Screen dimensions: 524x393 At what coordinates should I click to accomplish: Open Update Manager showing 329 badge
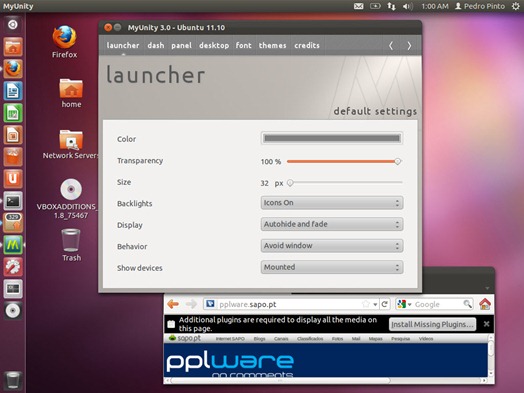click(x=13, y=223)
